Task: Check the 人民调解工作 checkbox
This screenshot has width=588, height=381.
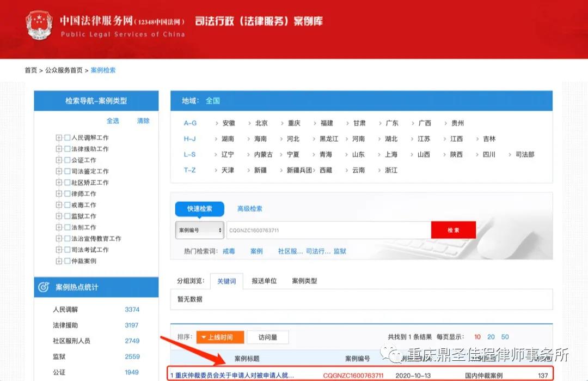Action: (x=66, y=137)
